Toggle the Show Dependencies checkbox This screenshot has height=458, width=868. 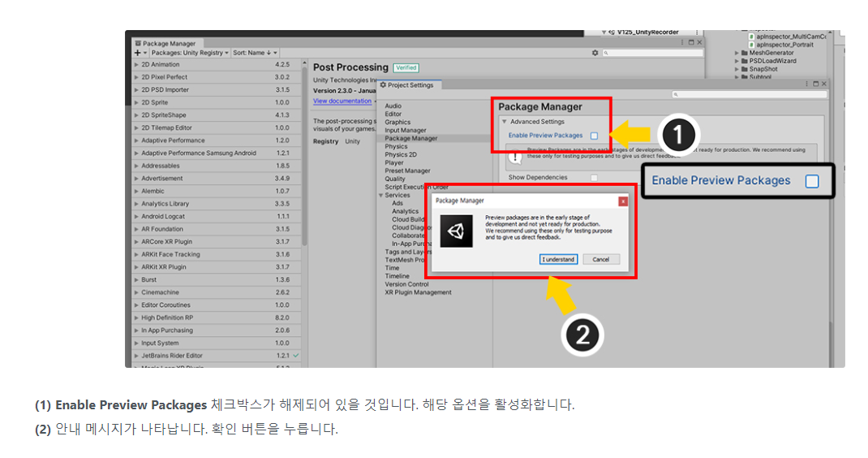pyautogui.click(x=594, y=177)
